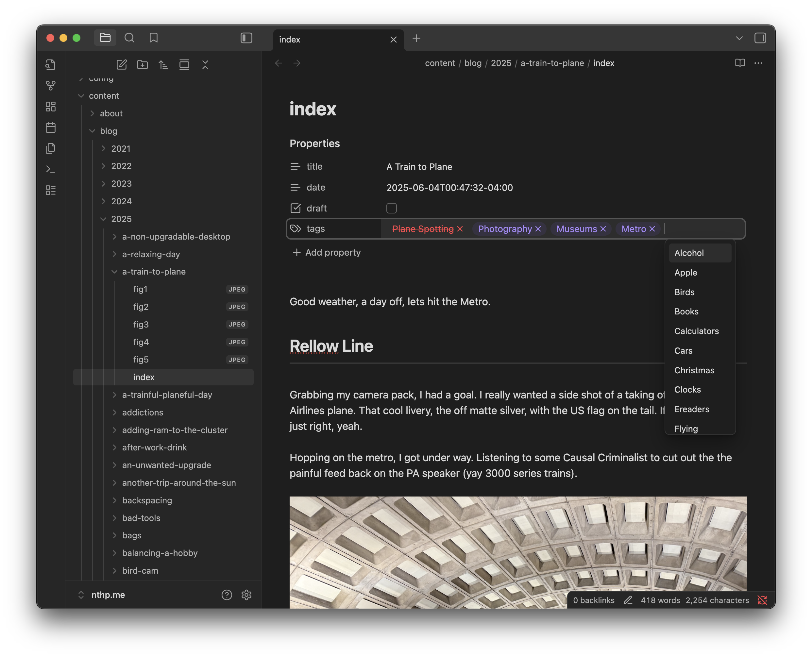Open the settings gear icon
The width and height of the screenshot is (812, 657).
246,595
